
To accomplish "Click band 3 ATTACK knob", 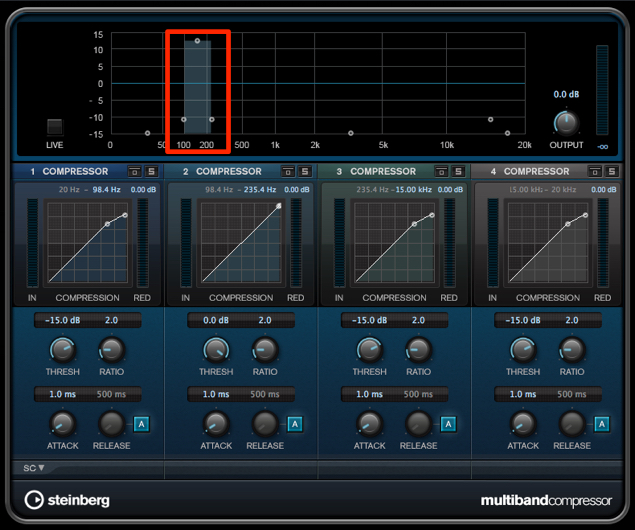I will [x=369, y=424].
